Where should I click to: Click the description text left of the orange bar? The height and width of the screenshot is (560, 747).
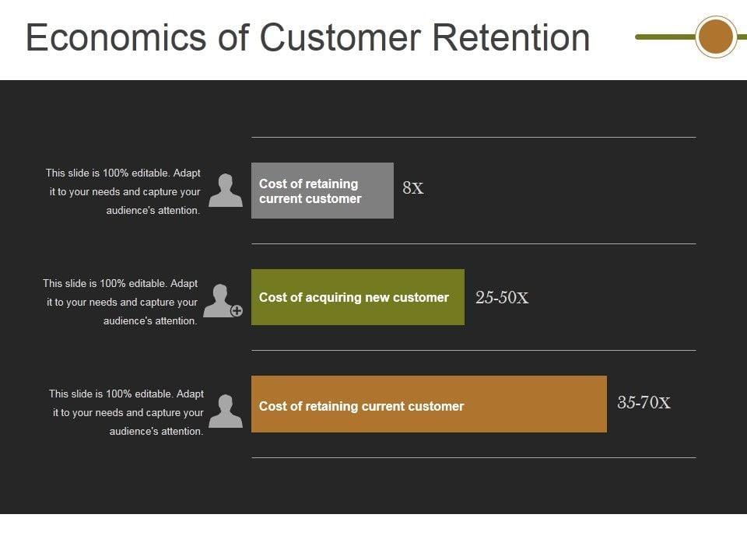coord(126,412)
